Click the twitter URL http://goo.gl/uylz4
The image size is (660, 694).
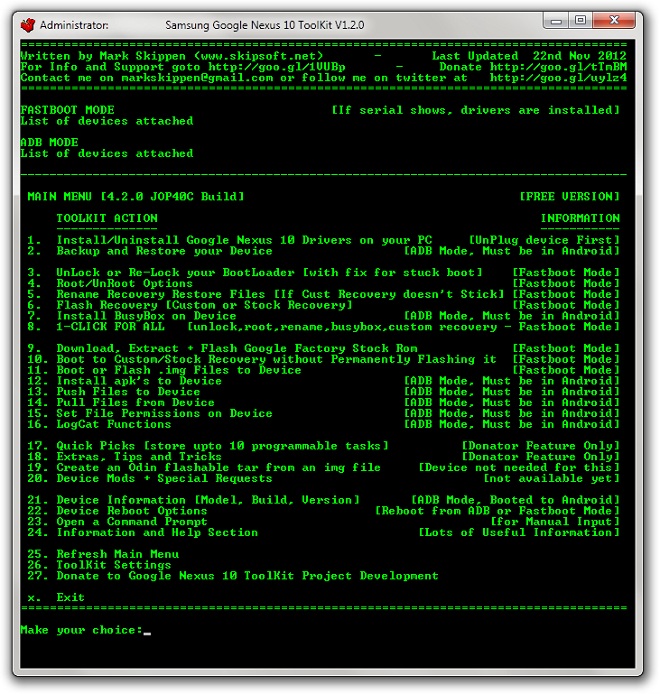click(558, 78)
